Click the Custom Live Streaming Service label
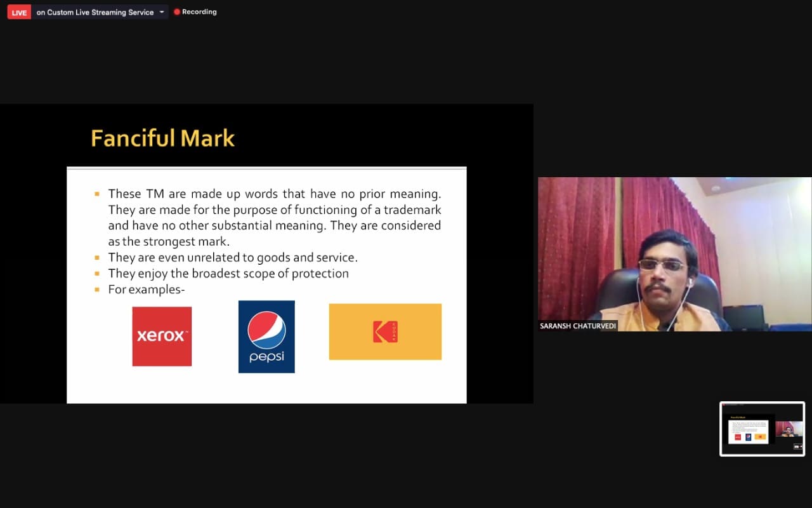The width and height of the screenshot is (812, 508). 95,12
